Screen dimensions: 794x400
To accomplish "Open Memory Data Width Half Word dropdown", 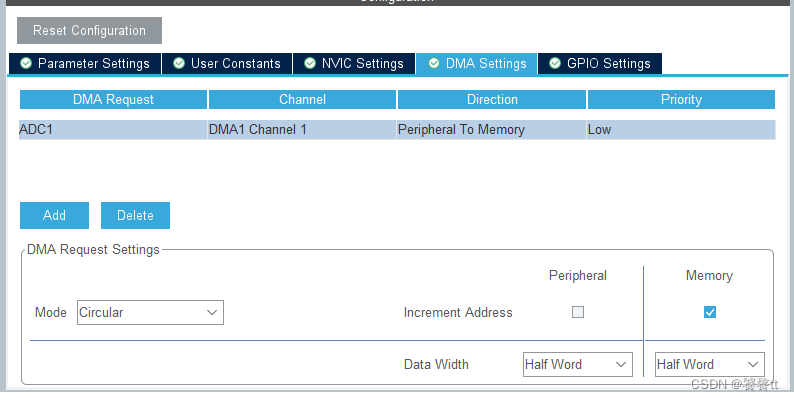I will pos(710,365).
